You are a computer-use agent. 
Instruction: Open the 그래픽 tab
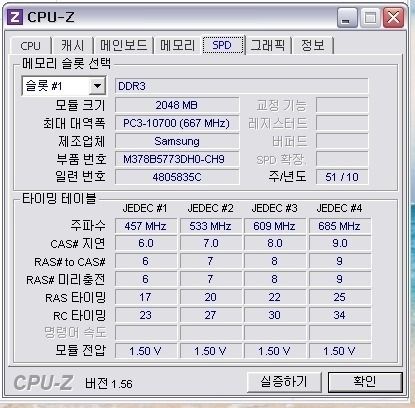[268, 46]
